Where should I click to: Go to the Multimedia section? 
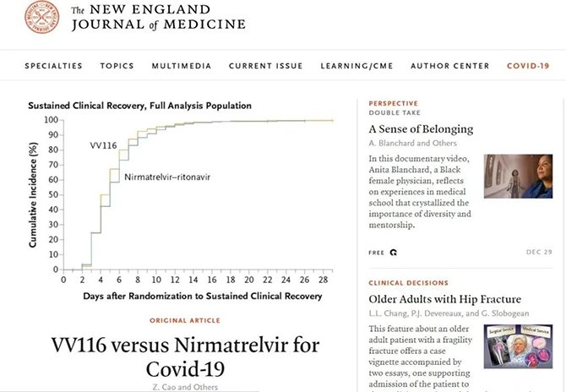click(x=182, y=66)
